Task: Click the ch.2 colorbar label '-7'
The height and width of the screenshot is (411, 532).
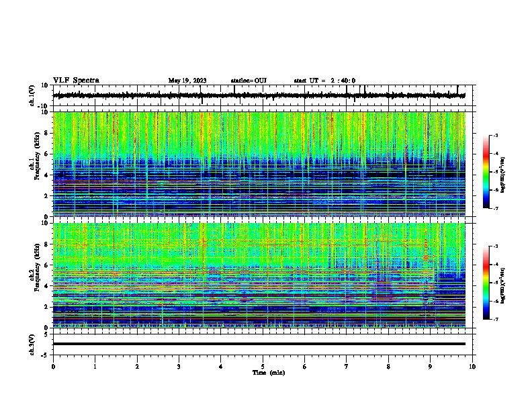Action: pyautogui.click(x=495, y=319)
